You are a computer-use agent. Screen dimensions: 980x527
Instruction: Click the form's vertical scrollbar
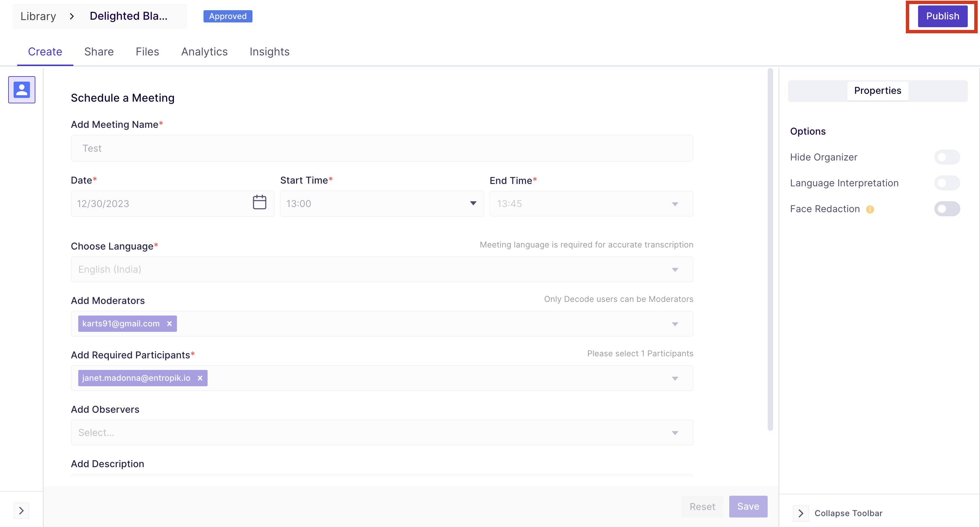pos(770,250)
